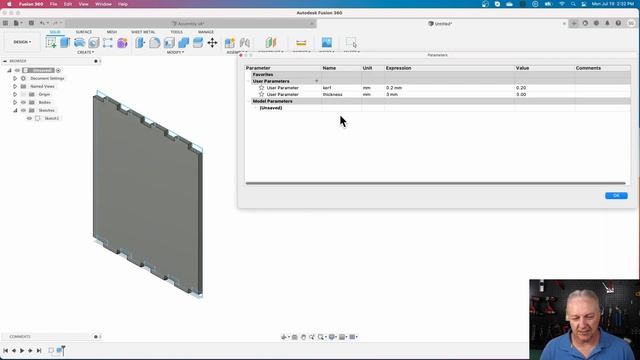Click the Select tool icon
This screenshot has width=640, height=360.
coord(351,42)
